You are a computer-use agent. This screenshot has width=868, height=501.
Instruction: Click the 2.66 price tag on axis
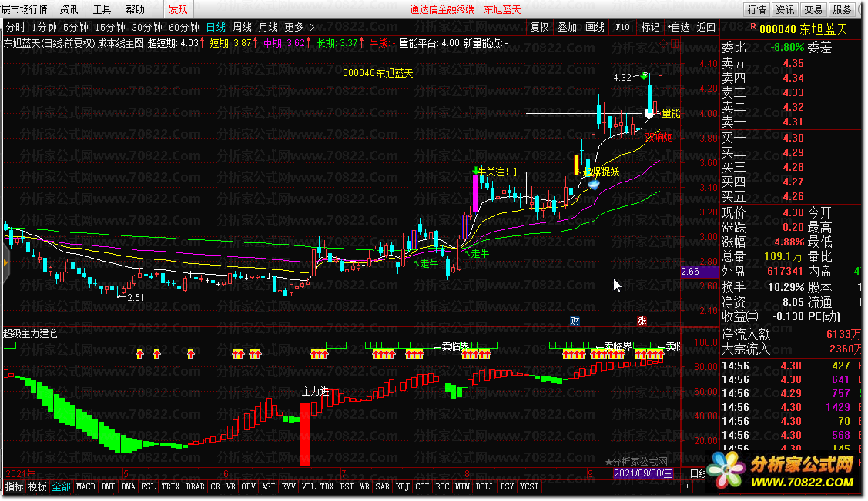coord(699,272)
